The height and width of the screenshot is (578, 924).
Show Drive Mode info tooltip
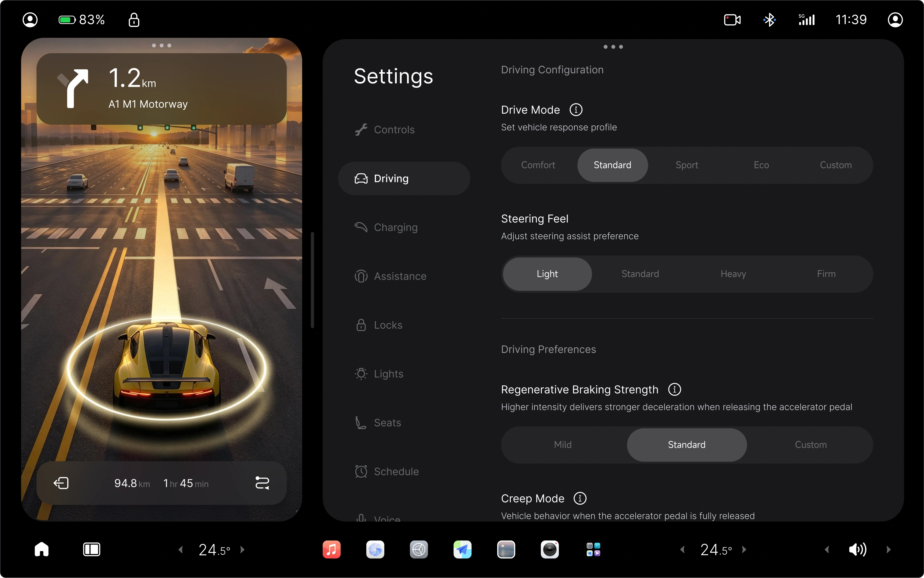(576, 110)
